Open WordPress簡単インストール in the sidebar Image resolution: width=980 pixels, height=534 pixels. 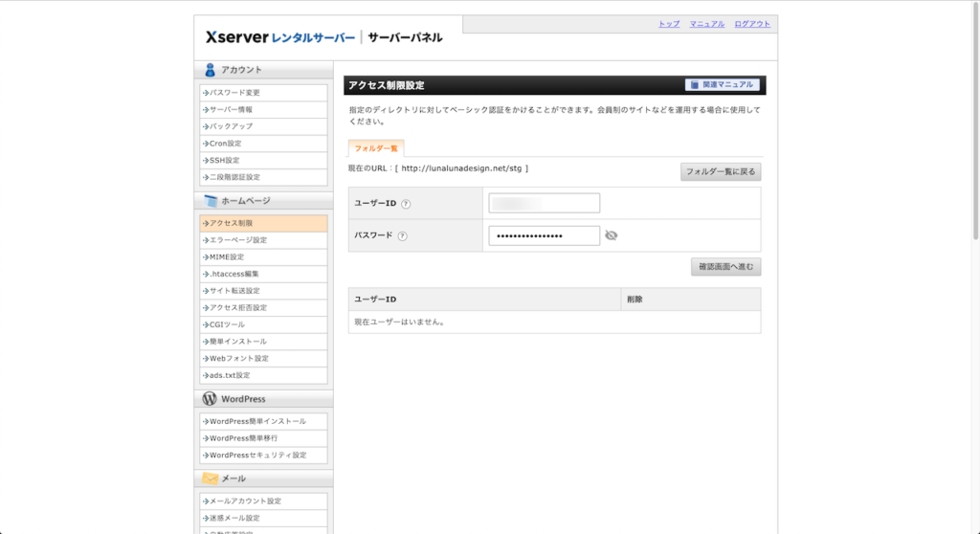[264, 421]
